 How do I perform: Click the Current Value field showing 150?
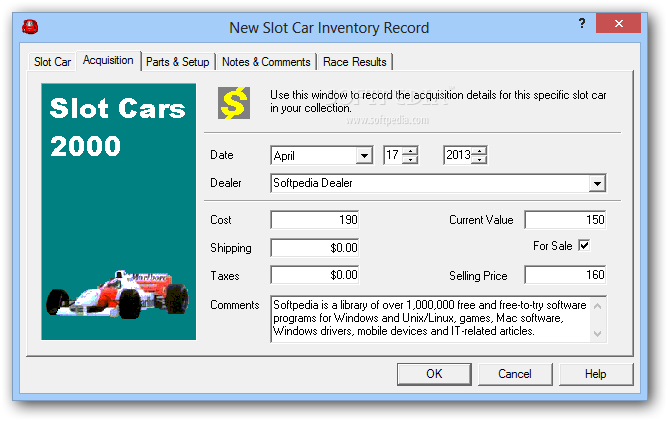click(565, 220)
